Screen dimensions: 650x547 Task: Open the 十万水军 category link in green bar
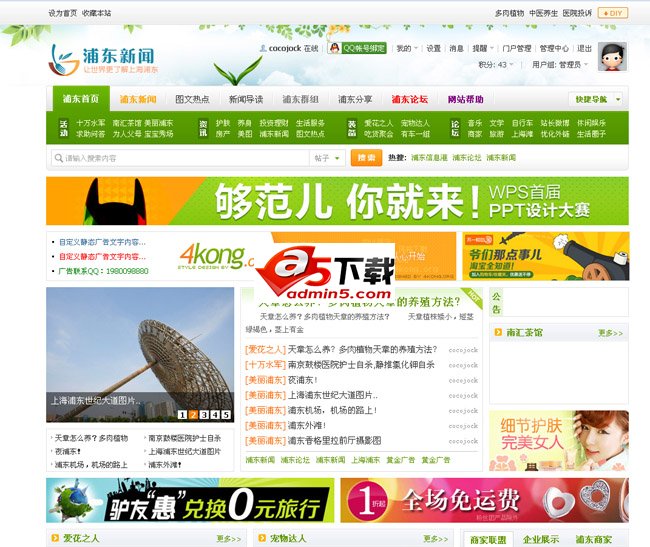(91, 123)
